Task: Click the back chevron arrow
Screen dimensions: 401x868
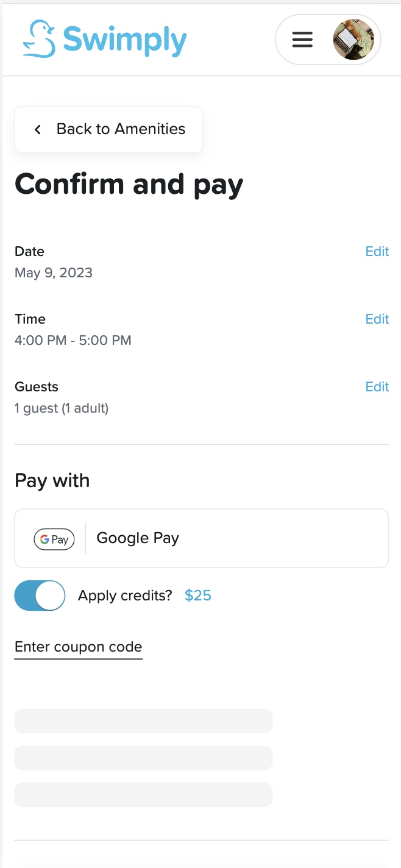Action: point(37,129)
